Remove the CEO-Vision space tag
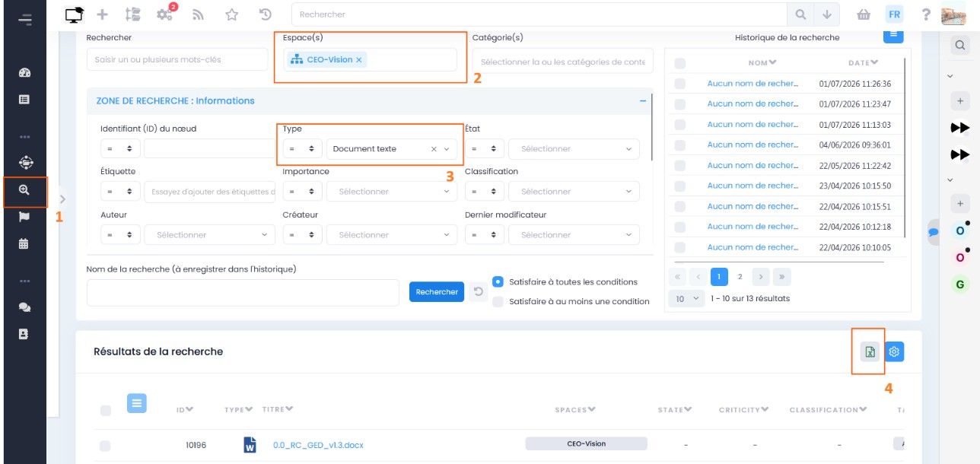980x464 pixels. click(359, 59)
